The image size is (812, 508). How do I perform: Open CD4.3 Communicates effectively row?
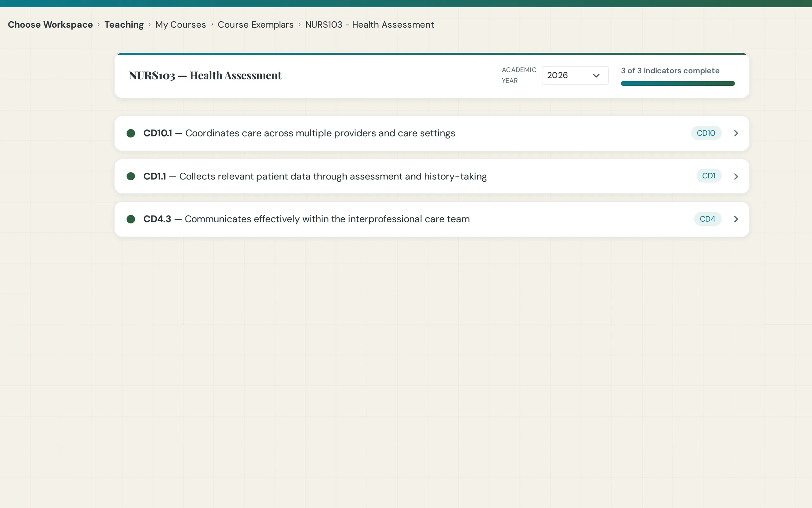click(431, 219)
